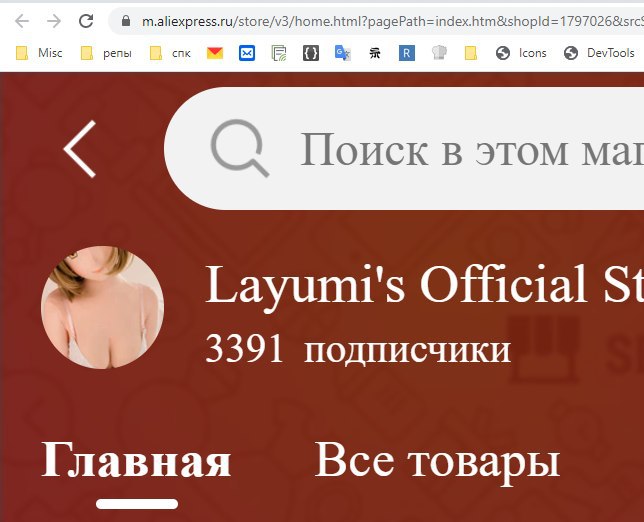
Task: Focus the Поиск в этом магазине search field
Action: (404, 148)
